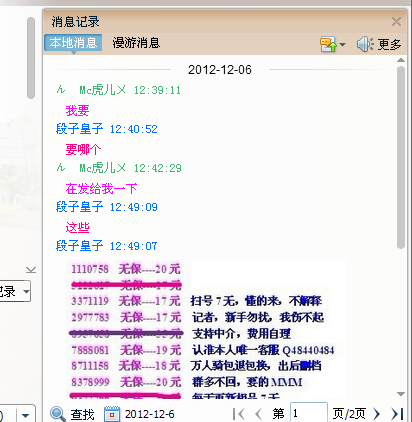The image size is (412, 422).
Task: Click the speaker sound icon
Action: [365, 44]
